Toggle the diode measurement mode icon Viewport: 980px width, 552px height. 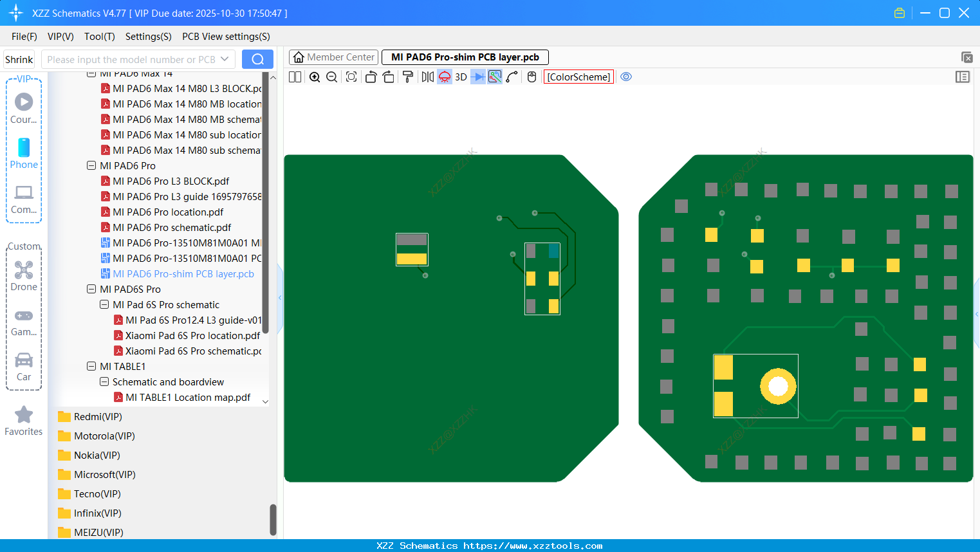477,77
